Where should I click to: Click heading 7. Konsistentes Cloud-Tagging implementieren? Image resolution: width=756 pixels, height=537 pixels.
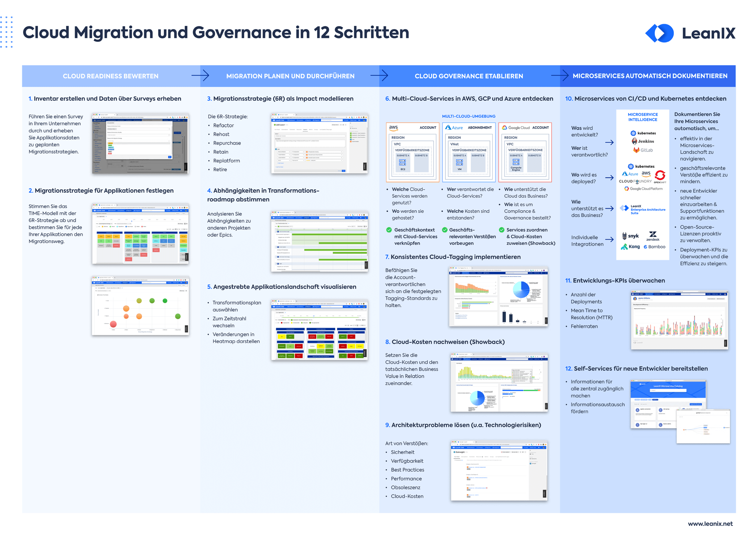(x=453, y=257)
